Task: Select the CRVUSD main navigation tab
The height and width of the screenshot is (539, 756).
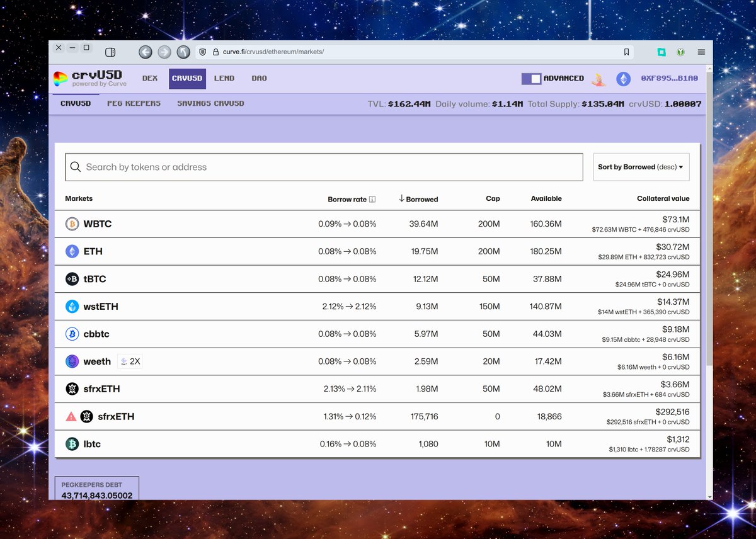Action: (188, 79)
